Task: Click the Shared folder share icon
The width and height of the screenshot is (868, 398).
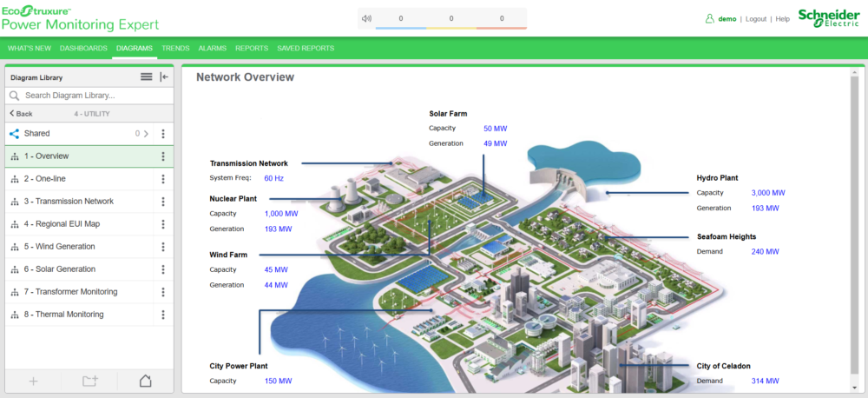Action: (x=14, y=134)
